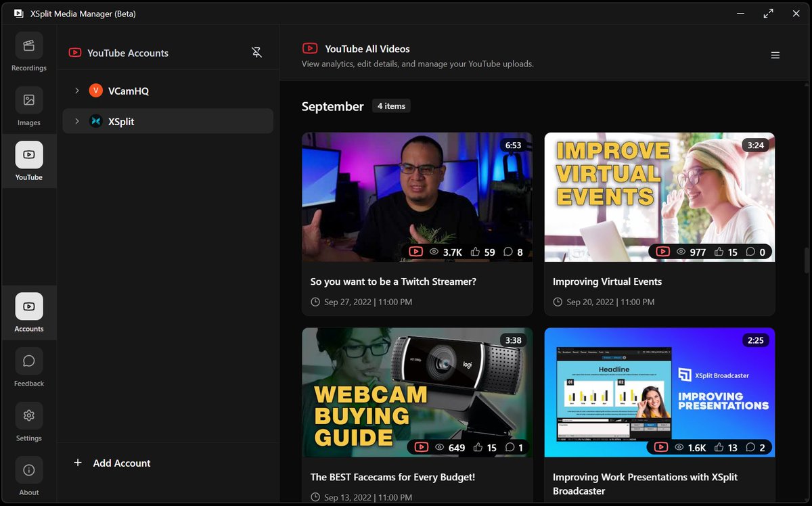Expand the XSplit account tree
812x506 pixels.
[x=77, y=121]
